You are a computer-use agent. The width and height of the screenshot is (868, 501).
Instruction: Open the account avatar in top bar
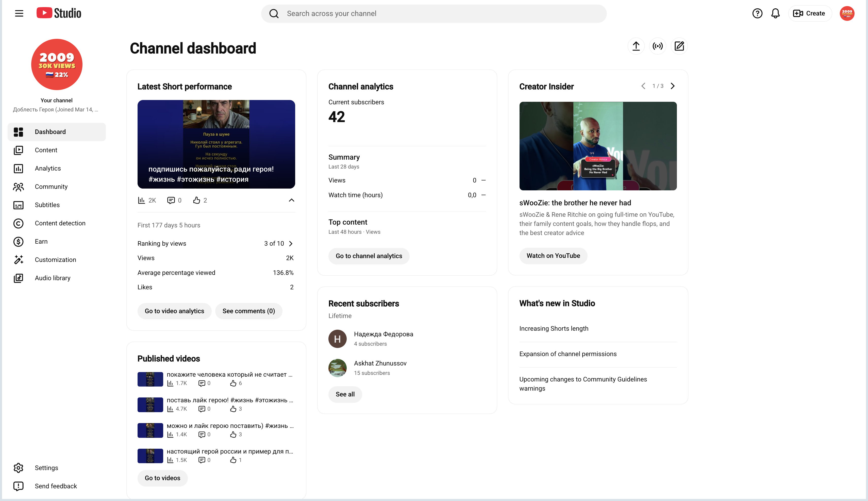click(847, 13)
